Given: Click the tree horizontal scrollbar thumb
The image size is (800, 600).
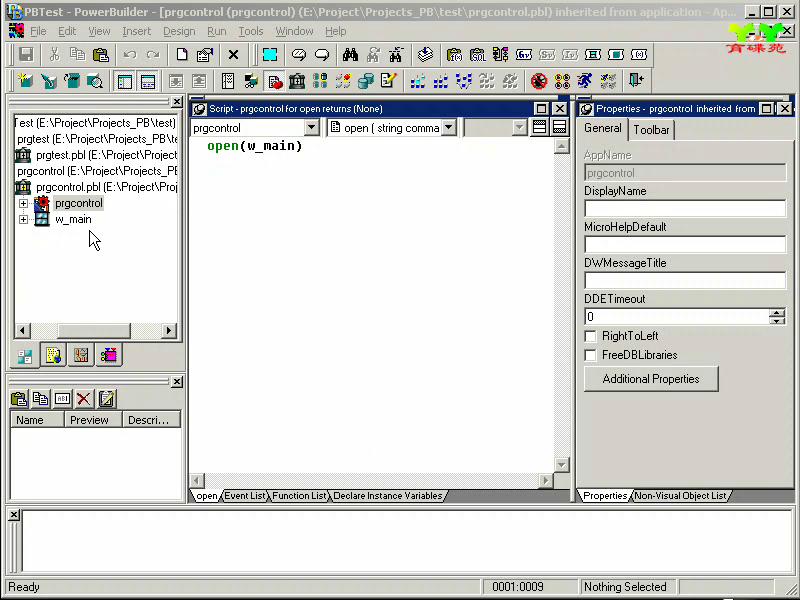Looking at the screenshot, I should 94,331.
